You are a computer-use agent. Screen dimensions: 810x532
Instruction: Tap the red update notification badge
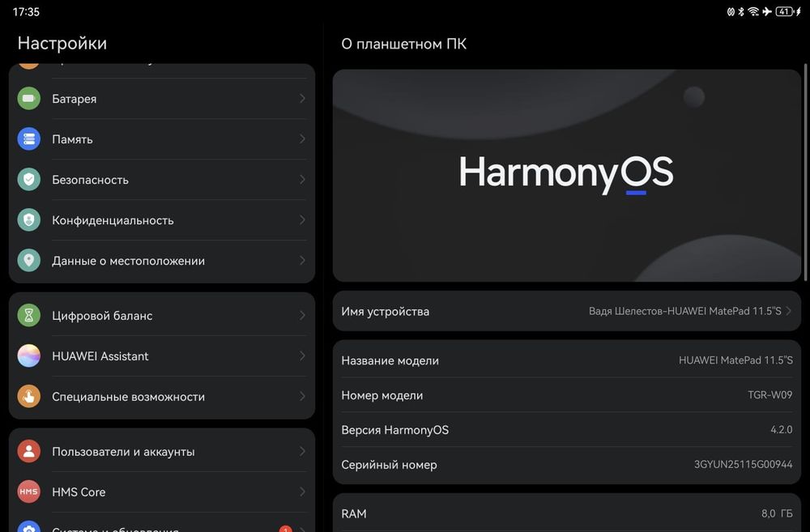tap(285, 529)
